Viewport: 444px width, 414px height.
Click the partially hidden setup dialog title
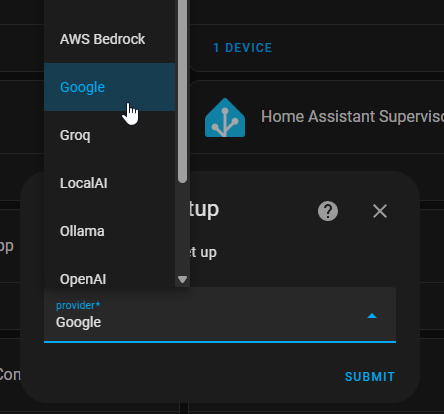pyautogui.click(x=204, y=209)
